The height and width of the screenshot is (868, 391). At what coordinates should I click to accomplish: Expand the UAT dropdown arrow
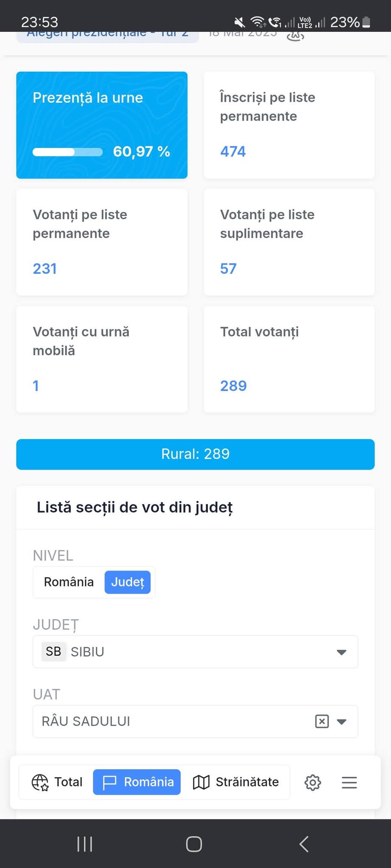click(x=341, y=721)
